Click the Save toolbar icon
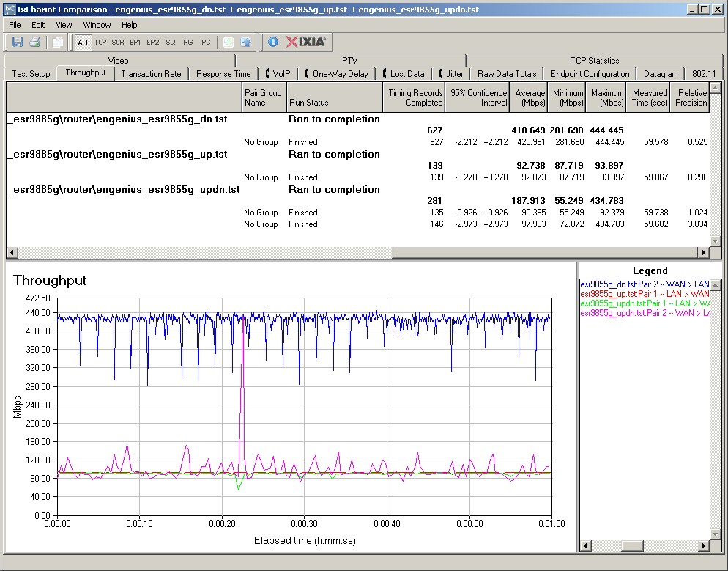This screenshot has width=728, height=571. point(18,43)
